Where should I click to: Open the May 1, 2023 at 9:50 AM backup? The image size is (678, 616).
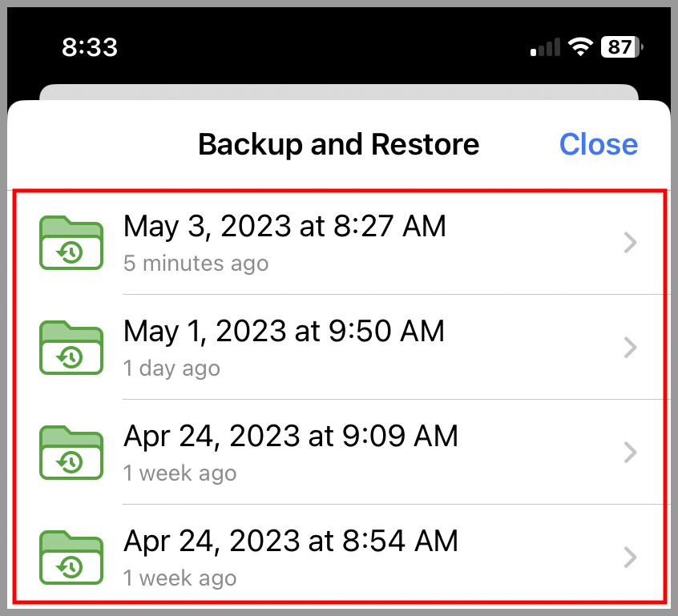[339, 347]
